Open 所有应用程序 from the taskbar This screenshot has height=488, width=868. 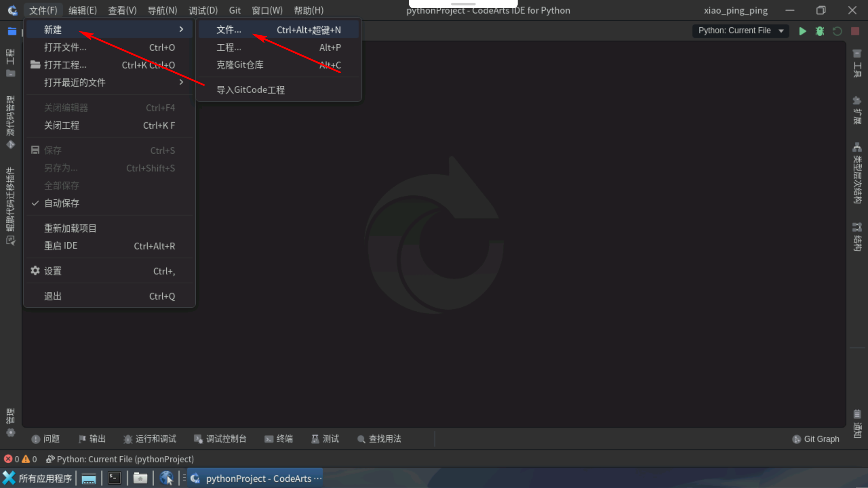click(x=37, y=478)
